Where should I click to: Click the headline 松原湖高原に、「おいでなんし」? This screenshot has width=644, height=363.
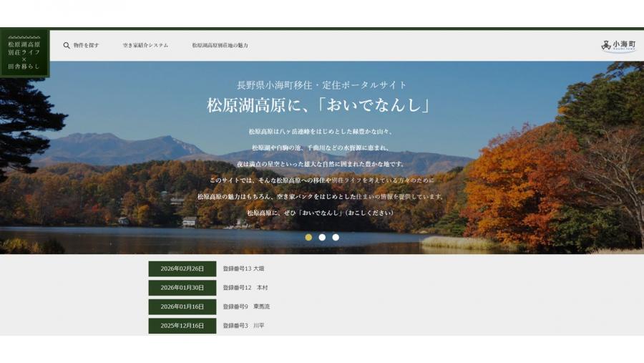318,105
